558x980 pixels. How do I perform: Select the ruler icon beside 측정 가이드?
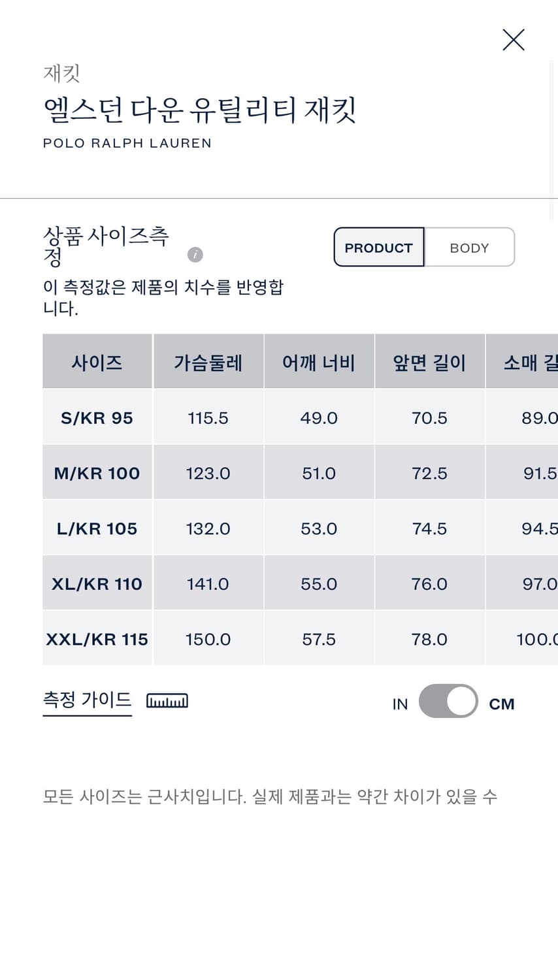pos(167,700)
